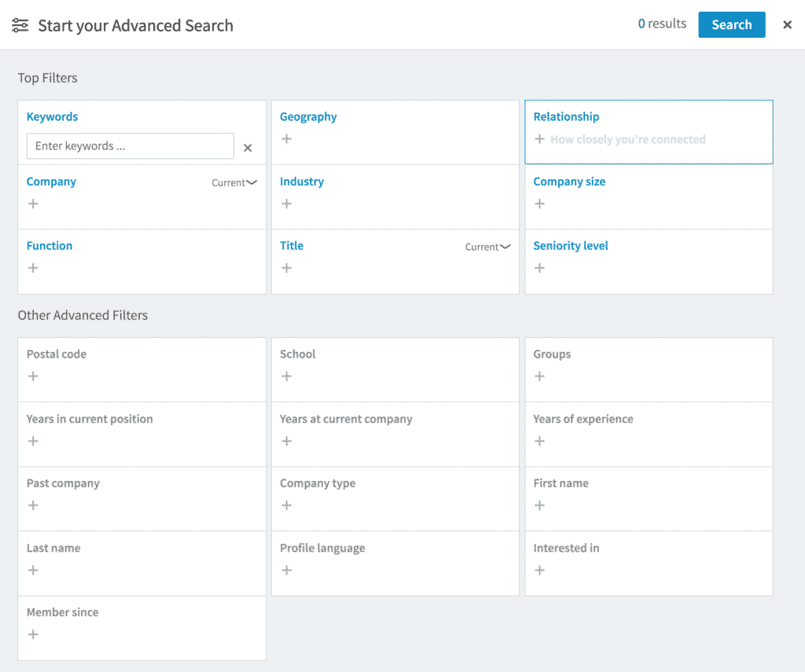The width and height of the screenshot is (805, 672).
Task: Click the Past company label
Action: point(63,483)
